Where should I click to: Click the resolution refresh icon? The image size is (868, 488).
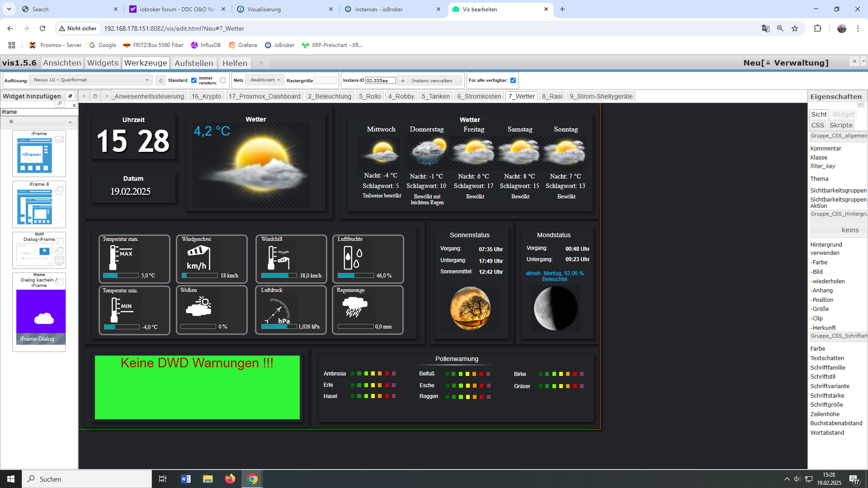[x=160, y=80]
